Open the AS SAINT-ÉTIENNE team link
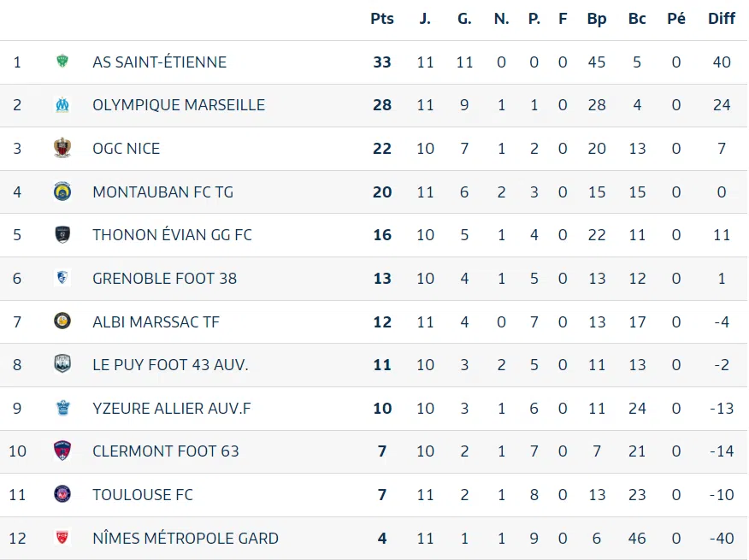This screenshot has height=560, width=749. 160,62
